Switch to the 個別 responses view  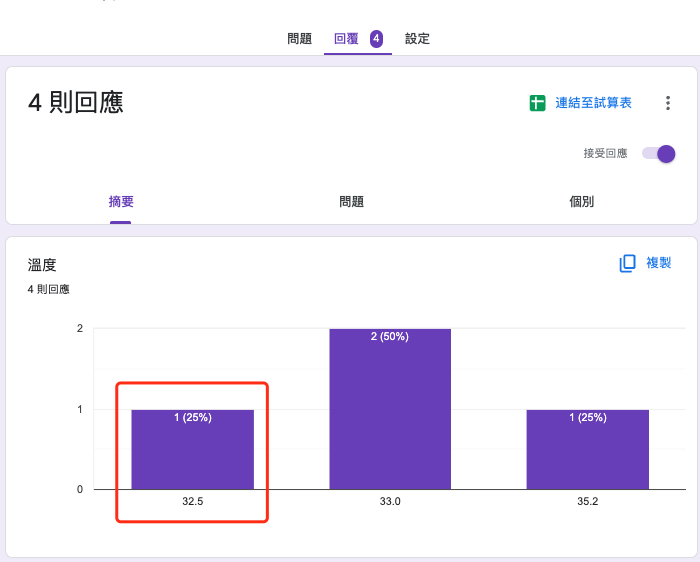click(581, 201)
